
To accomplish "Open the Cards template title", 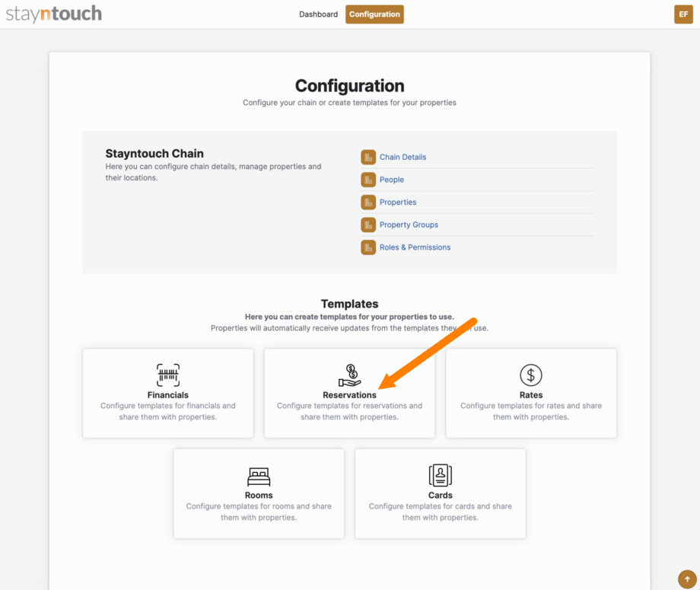I will click(x=441, y=496).
